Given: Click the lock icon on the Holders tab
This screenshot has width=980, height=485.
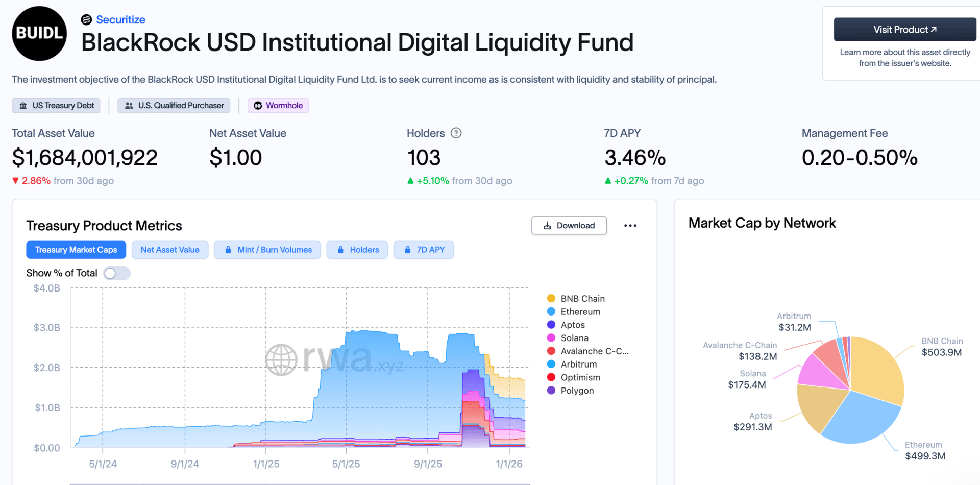Looking at the screenshot, I should [x=340, y=250].
